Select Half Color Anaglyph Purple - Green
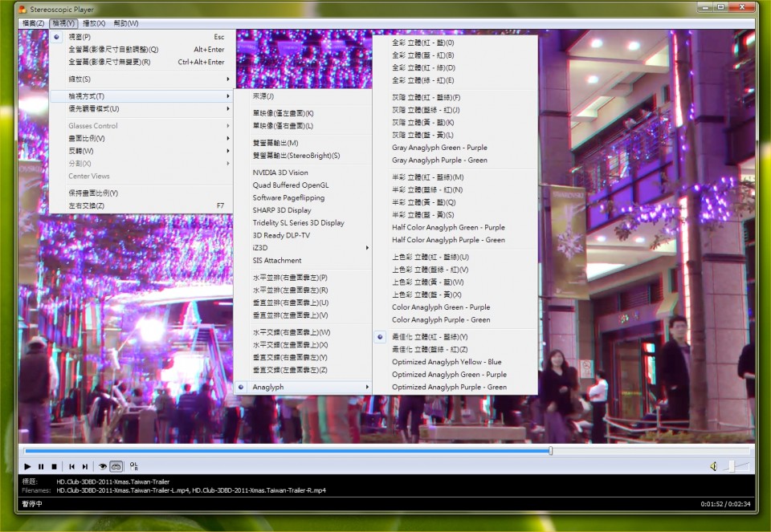Screen dimensions: 771x532 coord(455,240)
